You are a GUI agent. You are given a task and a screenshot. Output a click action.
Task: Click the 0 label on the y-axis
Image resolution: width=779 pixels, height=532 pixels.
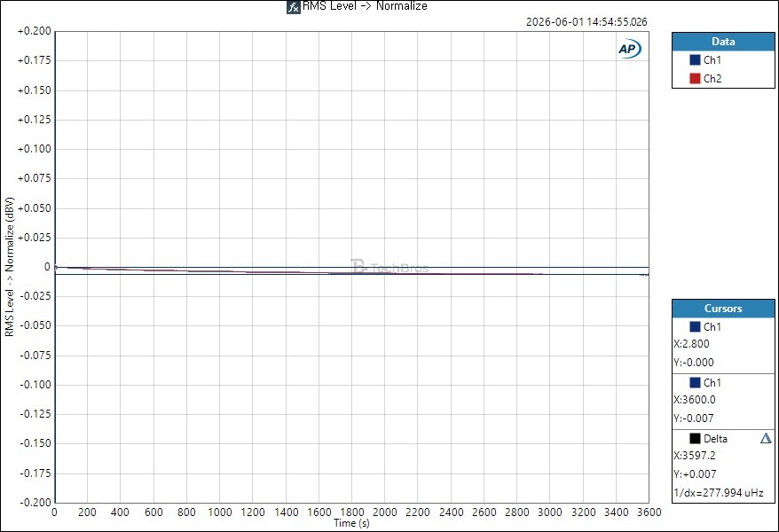coord(47,267)
